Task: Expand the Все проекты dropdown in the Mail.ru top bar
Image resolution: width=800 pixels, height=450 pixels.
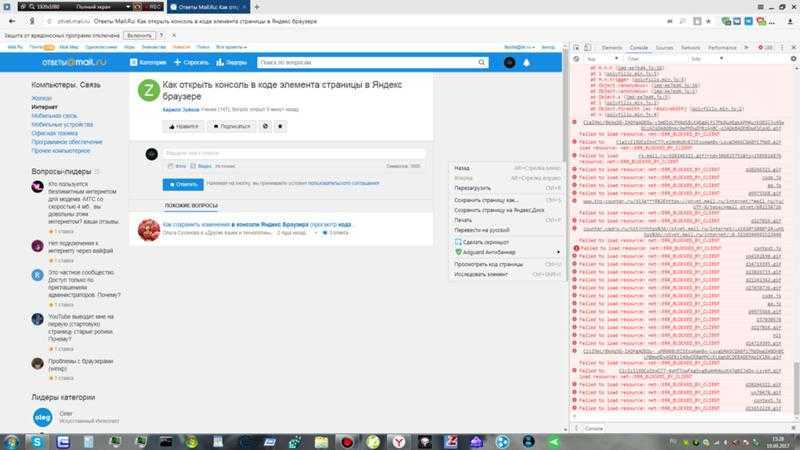Action: click(x=231, y=47)
